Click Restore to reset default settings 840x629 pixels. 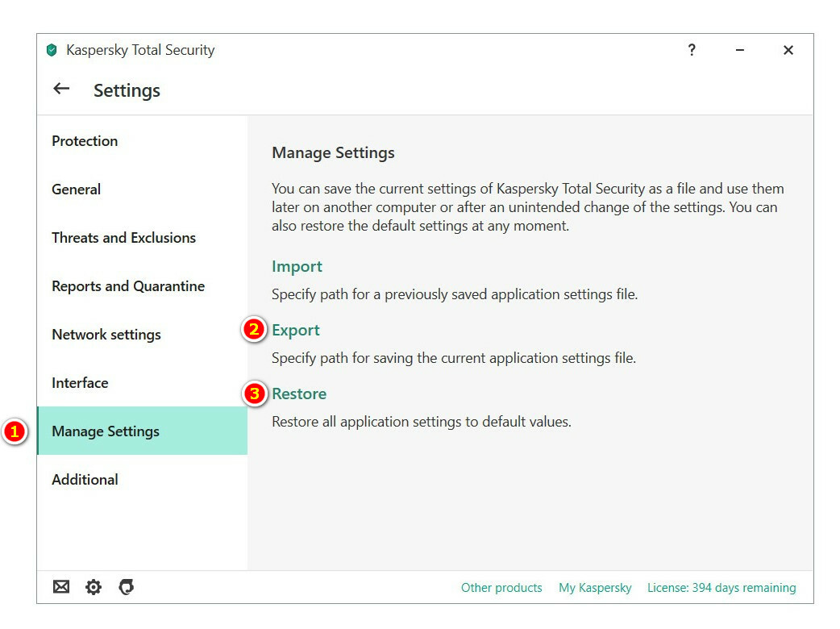[x=299, y=394]
